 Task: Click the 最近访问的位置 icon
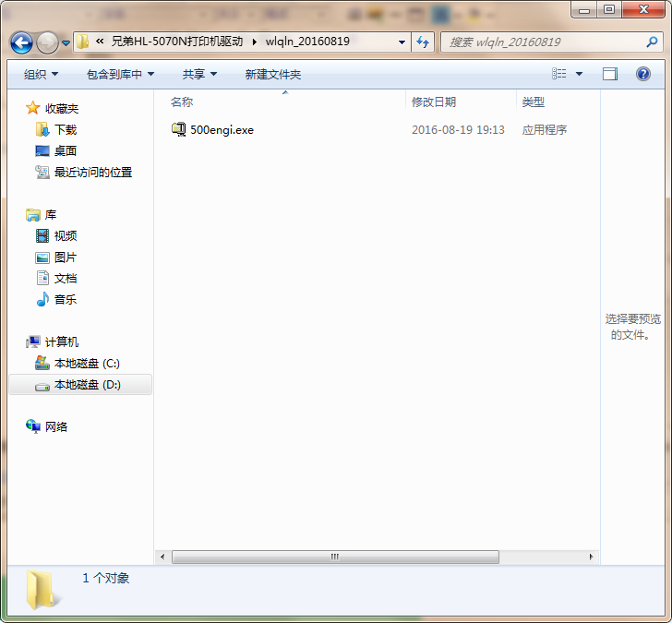point(42,172)
